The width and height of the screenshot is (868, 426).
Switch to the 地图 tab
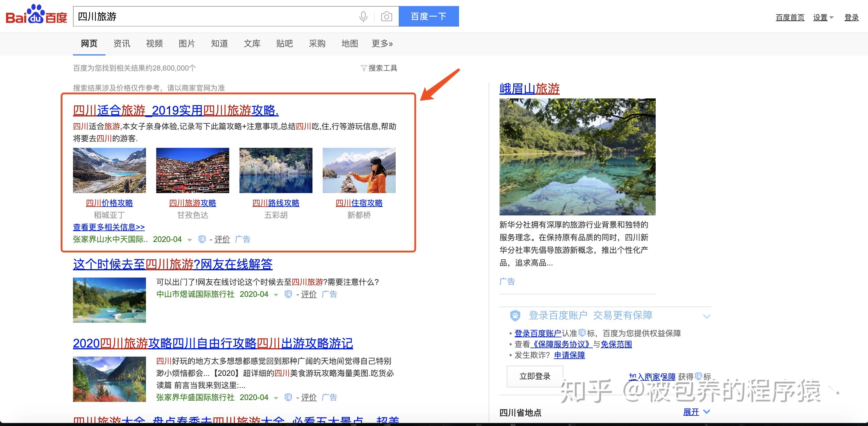(350, 43)
